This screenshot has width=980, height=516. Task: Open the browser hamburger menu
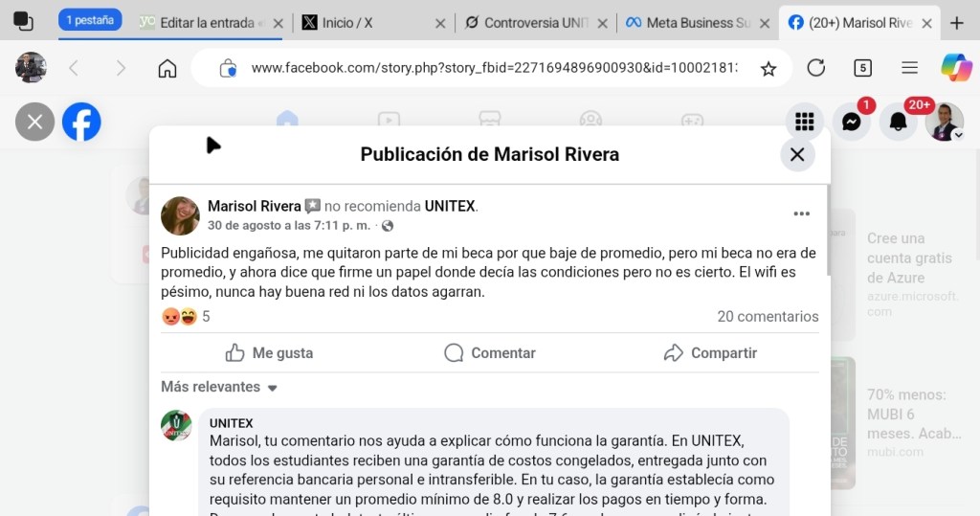tap(910, 68)
